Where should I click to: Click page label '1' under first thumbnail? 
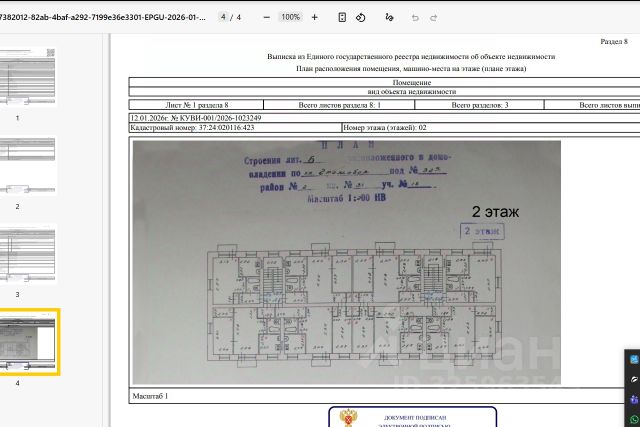point(17,118)
